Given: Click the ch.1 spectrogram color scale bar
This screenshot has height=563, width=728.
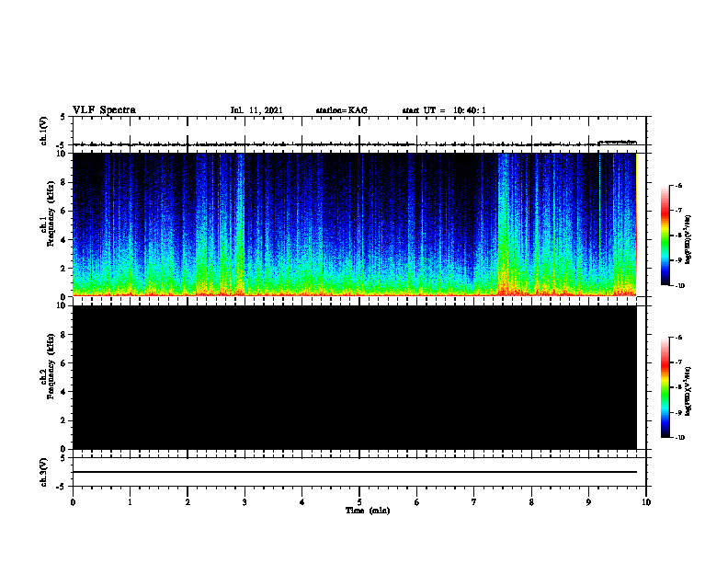Looking at the screenshot, I should pos(665,236).
